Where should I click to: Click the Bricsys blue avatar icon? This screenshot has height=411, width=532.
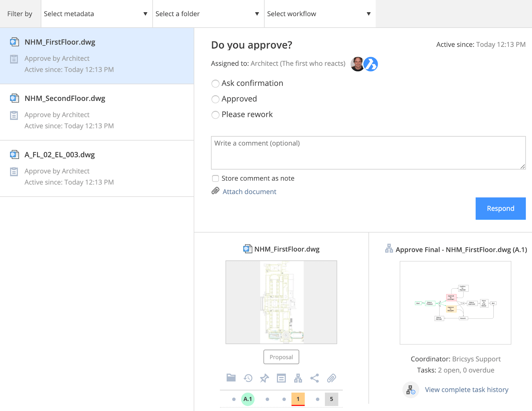tap(370, 64)
